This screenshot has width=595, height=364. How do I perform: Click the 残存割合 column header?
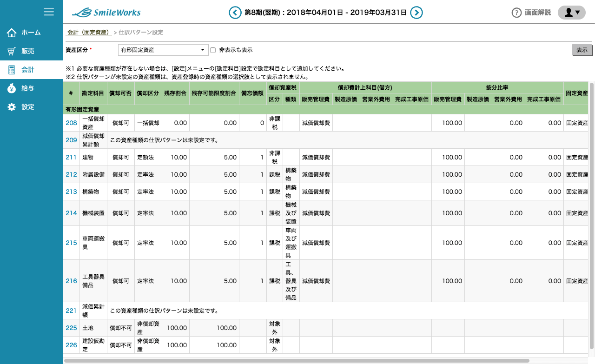coord(176,93)
